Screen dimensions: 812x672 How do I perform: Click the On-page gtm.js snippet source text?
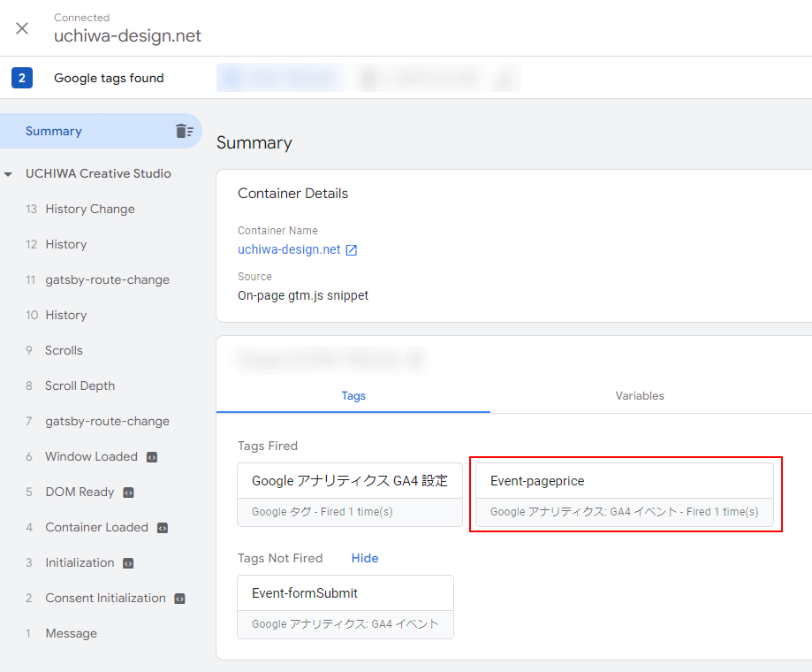pos(303,295)
